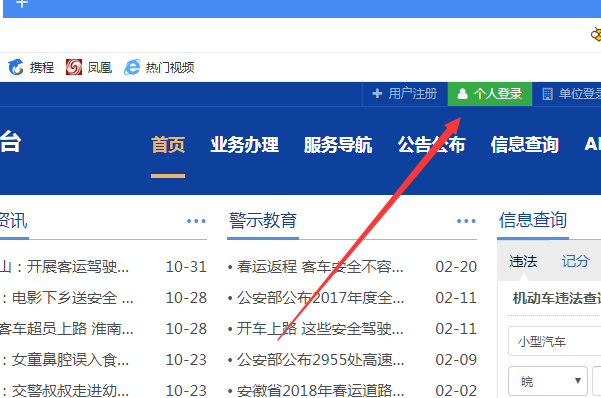This screenshot has width=601, height=398.
Task: Open the 公告公布 menu
Action: click(x=431, y=145)
